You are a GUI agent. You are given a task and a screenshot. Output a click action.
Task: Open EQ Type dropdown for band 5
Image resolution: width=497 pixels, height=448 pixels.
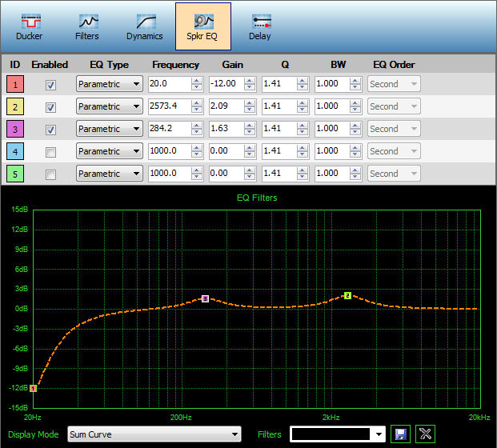pos(110,174)
